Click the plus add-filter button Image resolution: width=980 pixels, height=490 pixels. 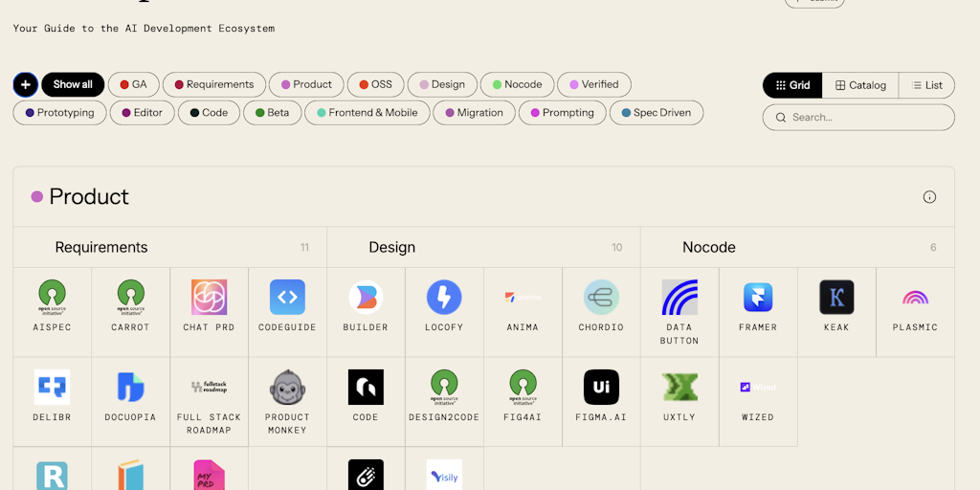(26, 84)
